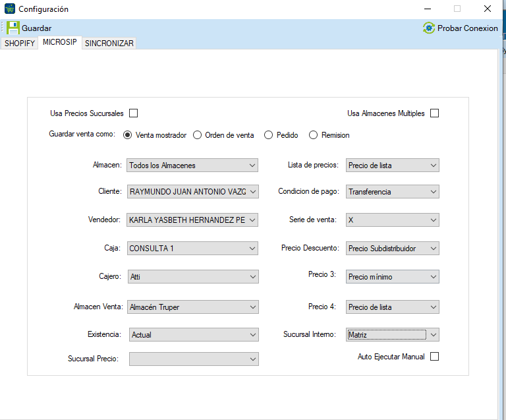Expand the Lista de precios dropdown
The height and width of the screenshot is (420, 506).
point(393,165)
